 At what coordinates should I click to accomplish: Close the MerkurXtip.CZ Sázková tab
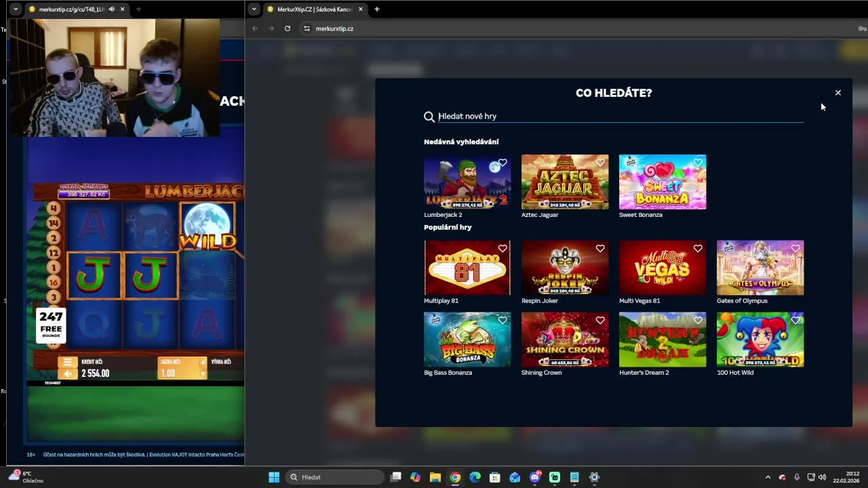point(361,9)
